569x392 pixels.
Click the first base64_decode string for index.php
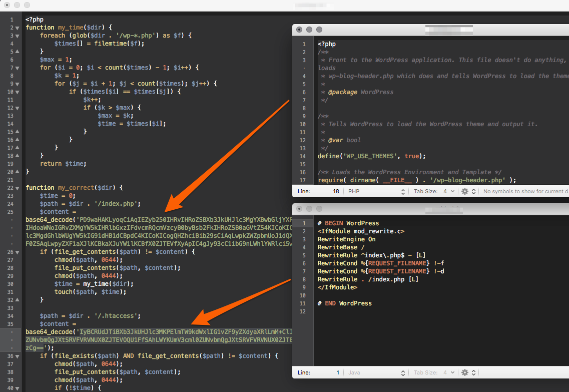[159, 232]
